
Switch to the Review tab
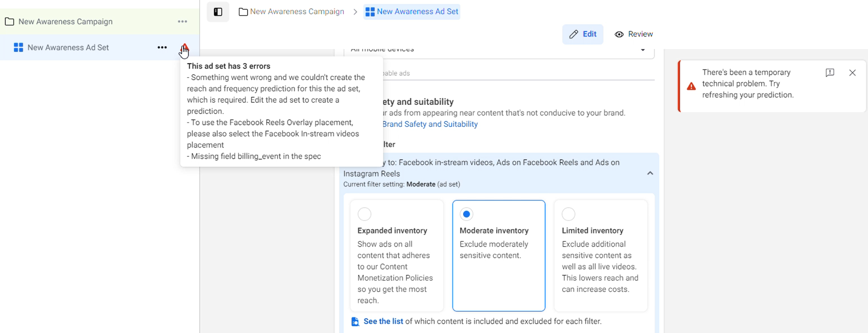634,34
